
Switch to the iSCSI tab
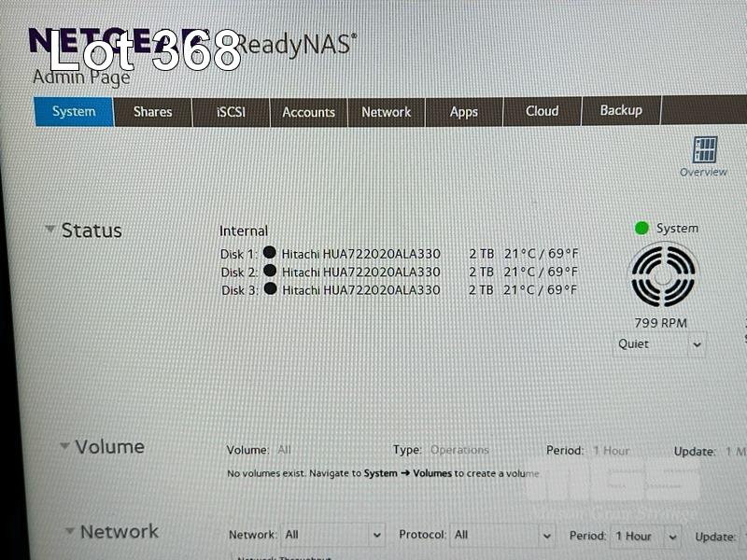(x=231, y=112)
